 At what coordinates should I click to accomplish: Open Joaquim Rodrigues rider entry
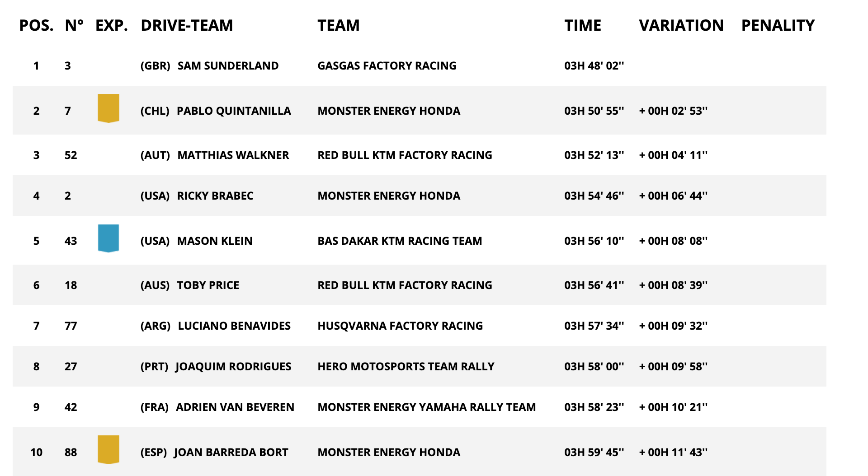(x=233, y=367)
